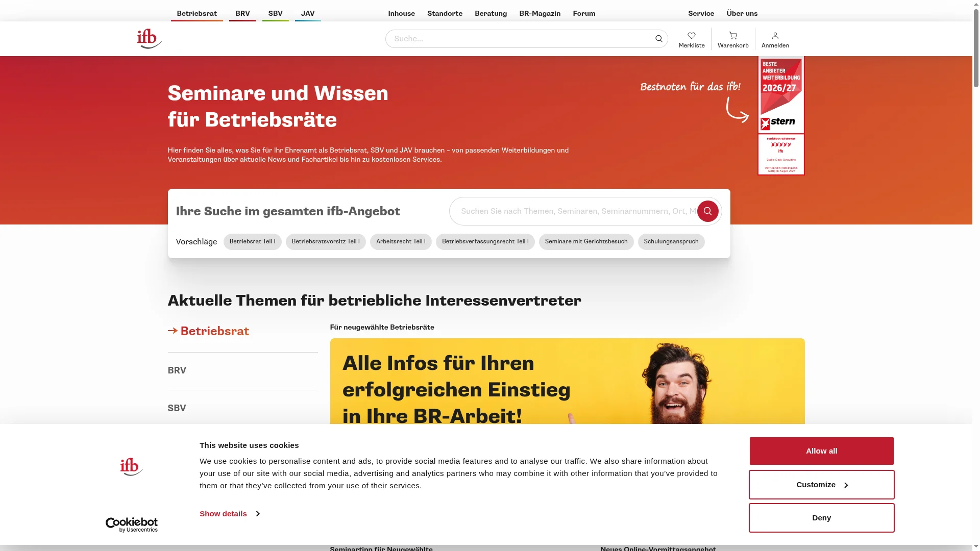This screenshot has width=980, height=551.
Task: Accept cookies with Allow all
Action: pyautogui.click(x=821, y=451)
